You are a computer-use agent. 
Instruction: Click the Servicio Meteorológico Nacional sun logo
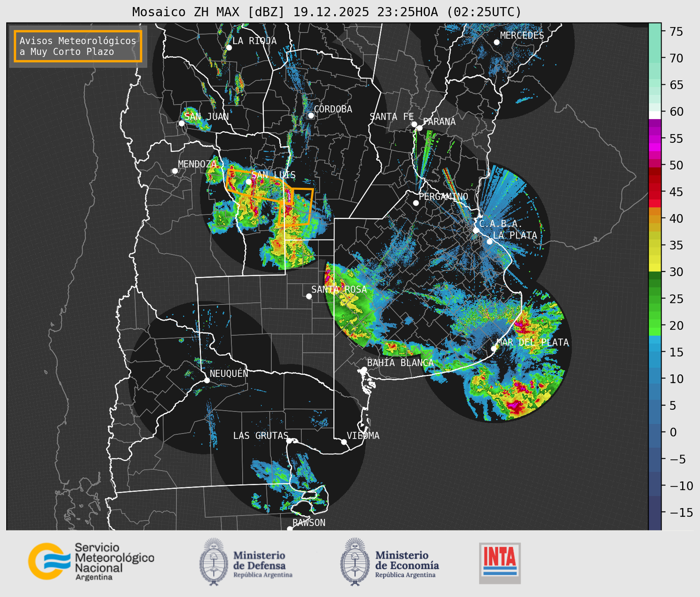coord(49,561)
